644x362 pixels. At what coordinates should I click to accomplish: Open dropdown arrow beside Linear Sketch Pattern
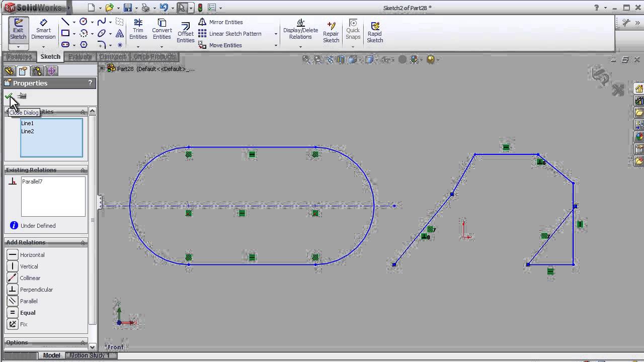click(x=276, y=34)
